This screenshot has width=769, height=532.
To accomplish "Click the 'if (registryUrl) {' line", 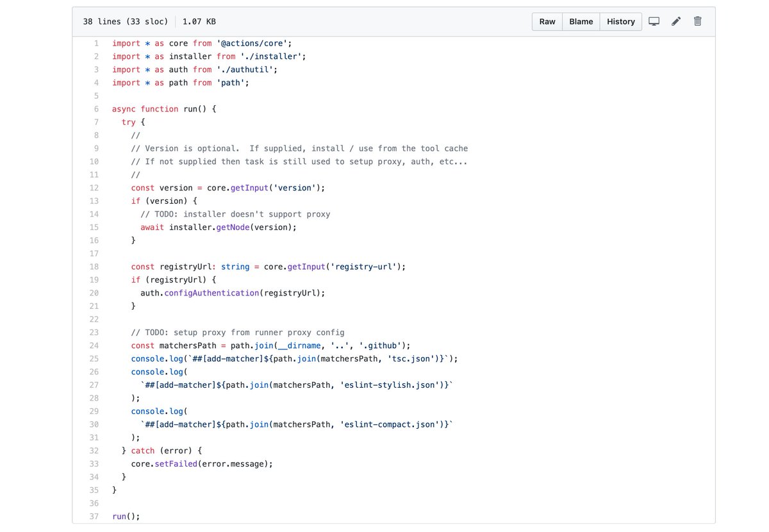I will (x=174, y=279).
